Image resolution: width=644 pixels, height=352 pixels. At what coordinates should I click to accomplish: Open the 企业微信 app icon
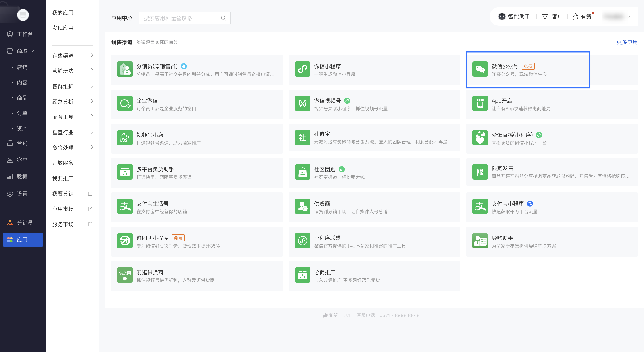click(125, 103)
